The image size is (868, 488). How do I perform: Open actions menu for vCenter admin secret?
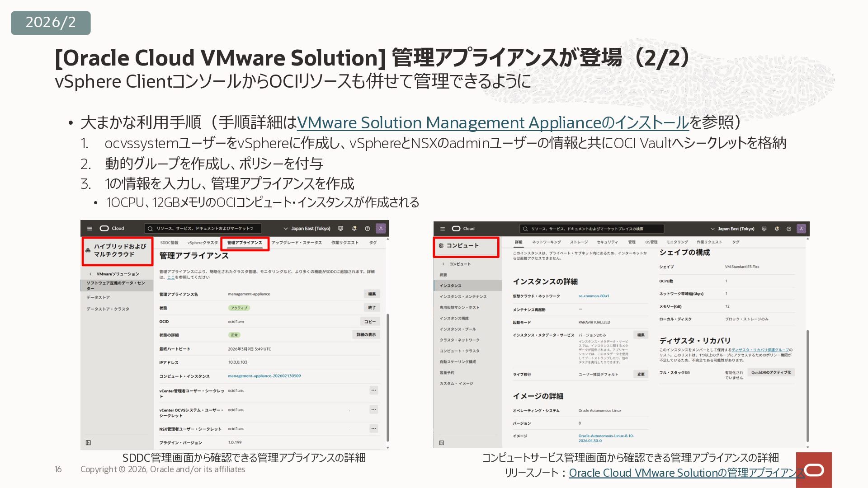tap(373, 390)
